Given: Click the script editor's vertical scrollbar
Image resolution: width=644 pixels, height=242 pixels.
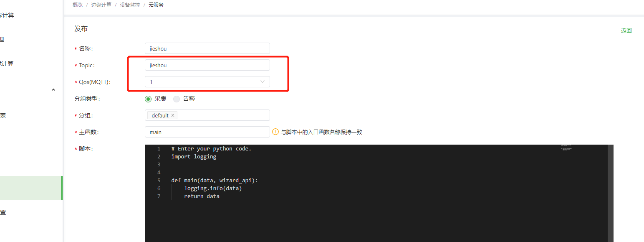Looking at the screenshot, I should coord(610,192).
